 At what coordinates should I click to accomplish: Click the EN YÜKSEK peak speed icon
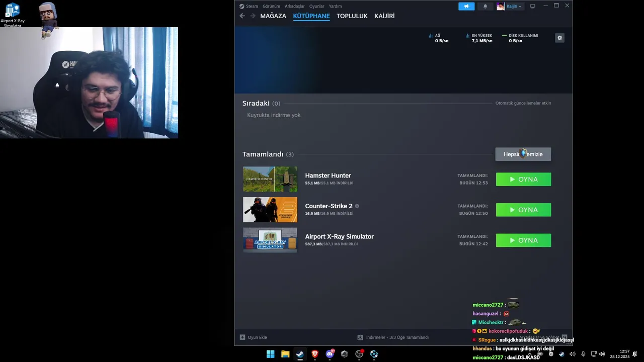coord(467,36)
